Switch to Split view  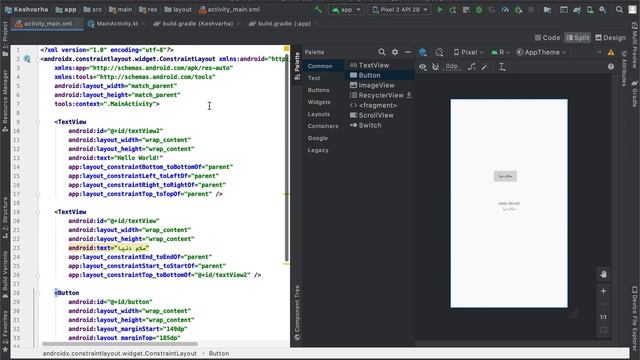pyautogui.click(x=578, y=38)
